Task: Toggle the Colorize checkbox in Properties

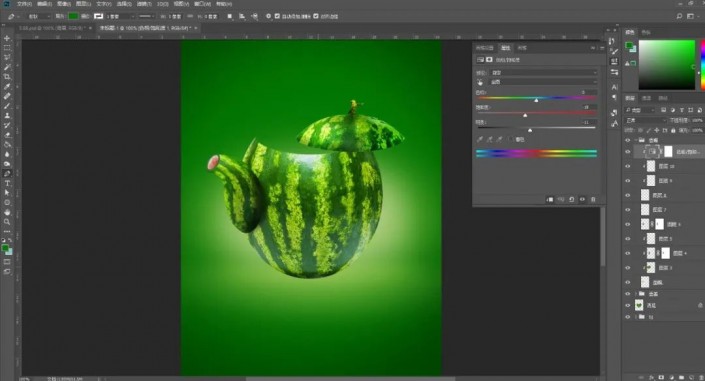Action: [510, 139]
